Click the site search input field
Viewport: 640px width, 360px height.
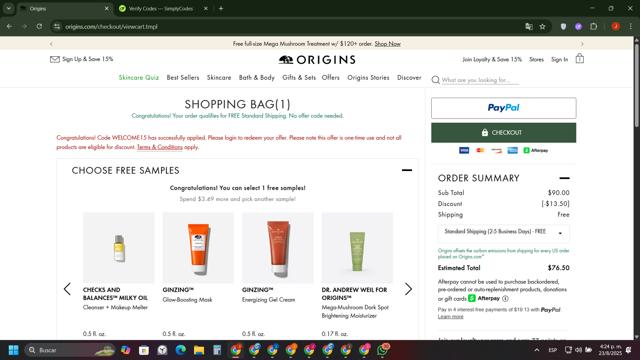pyautogui.click(x=480, y=80)
